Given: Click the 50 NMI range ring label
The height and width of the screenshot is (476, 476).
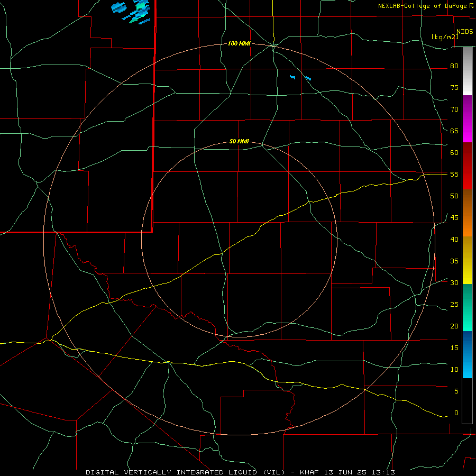Looking at the screenshot, I should [x=239, y=141].
